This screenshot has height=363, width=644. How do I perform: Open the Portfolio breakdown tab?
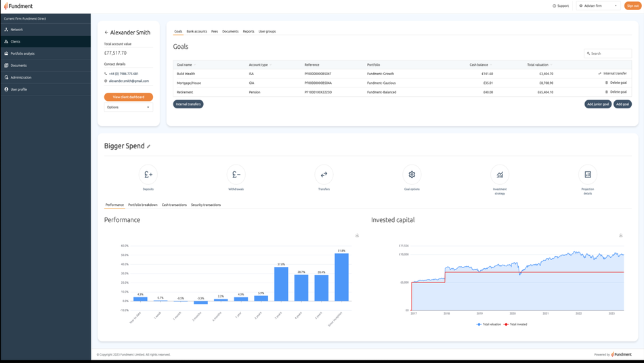click(x=142, y=205)
